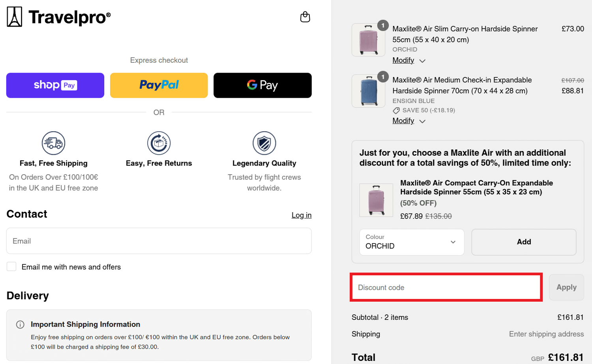Open blue Medium Check-in spinner thumbnail
The width and height of the screenshot is (592, 364).
coord(368,91)
